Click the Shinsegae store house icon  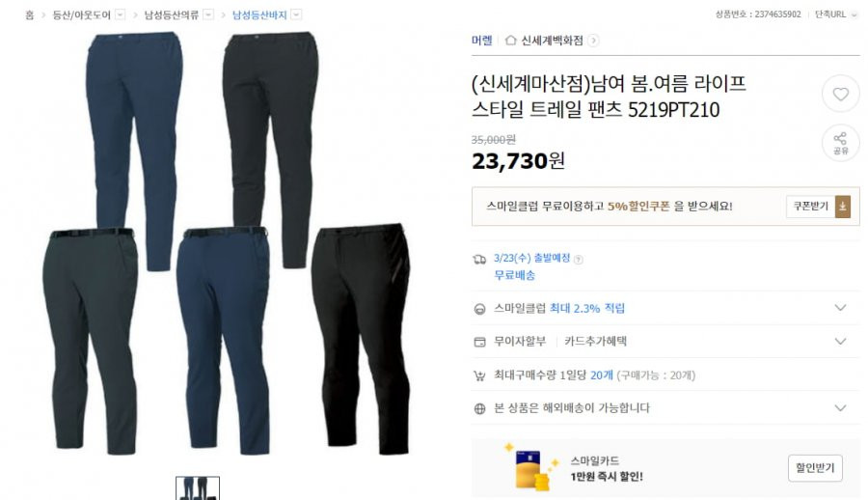coord(510,41)
